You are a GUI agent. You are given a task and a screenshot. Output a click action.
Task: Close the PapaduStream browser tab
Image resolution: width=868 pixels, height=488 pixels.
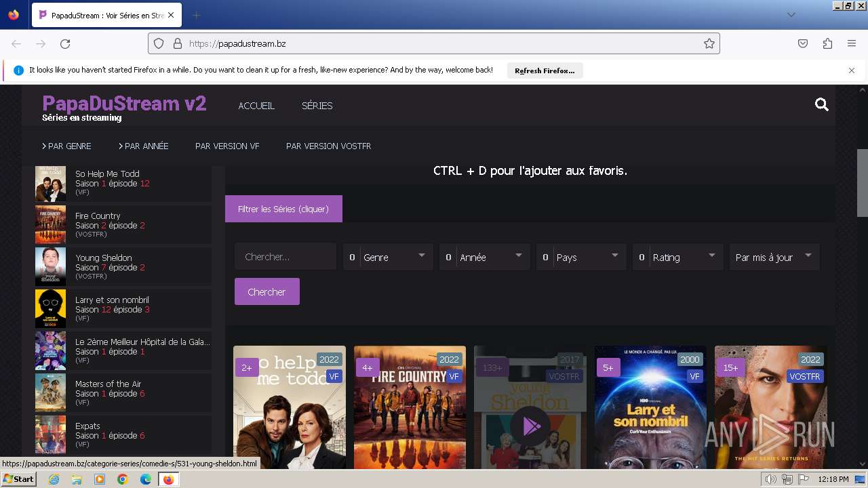[170, 15]
